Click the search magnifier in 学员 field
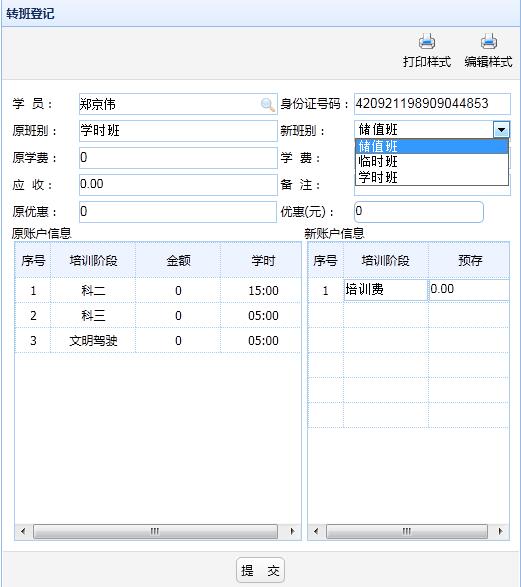Screen dimensions: 521x587 pyautogui.click(x=268, y=104)
